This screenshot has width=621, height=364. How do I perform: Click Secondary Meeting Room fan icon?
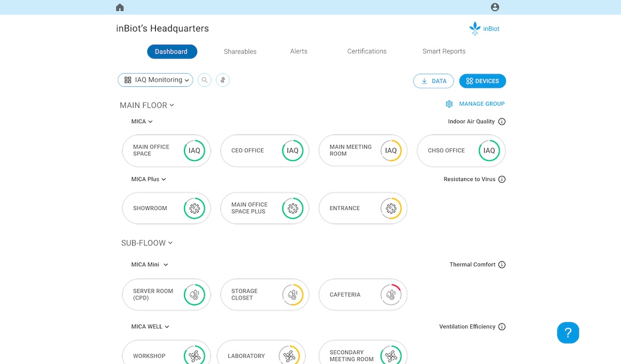coord(391,356)
